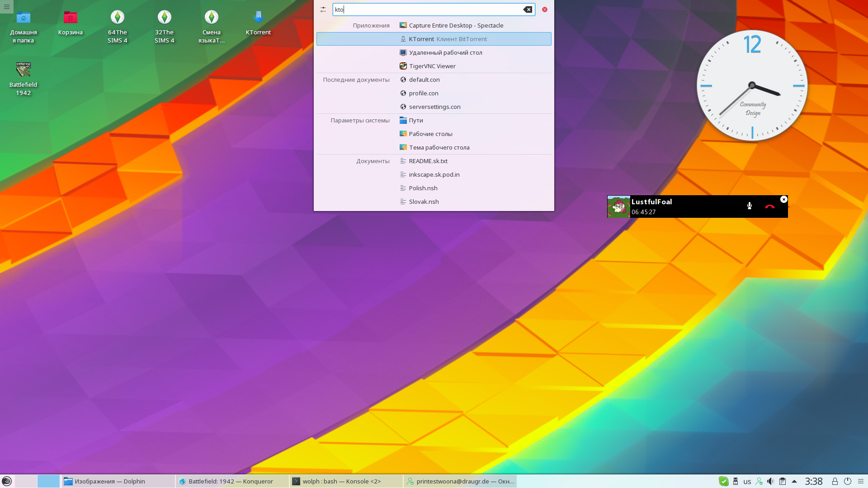Choose TigerVNC Viewer in results
Viewport: 868px width, 488px height.
tap(434, 66)
